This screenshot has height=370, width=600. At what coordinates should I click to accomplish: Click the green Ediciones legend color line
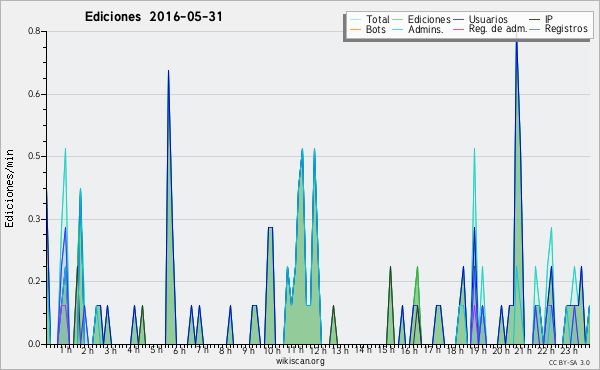click(x=398, y=20)
